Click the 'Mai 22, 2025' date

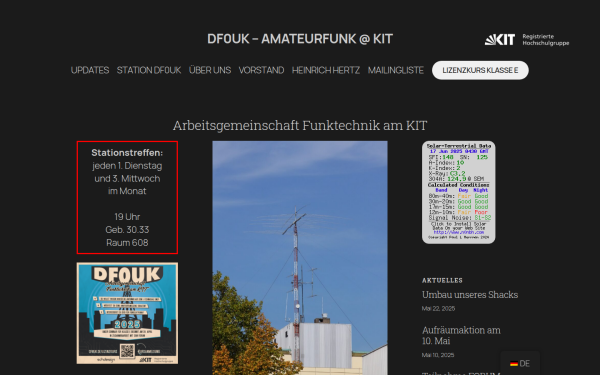tap(439, 308)
